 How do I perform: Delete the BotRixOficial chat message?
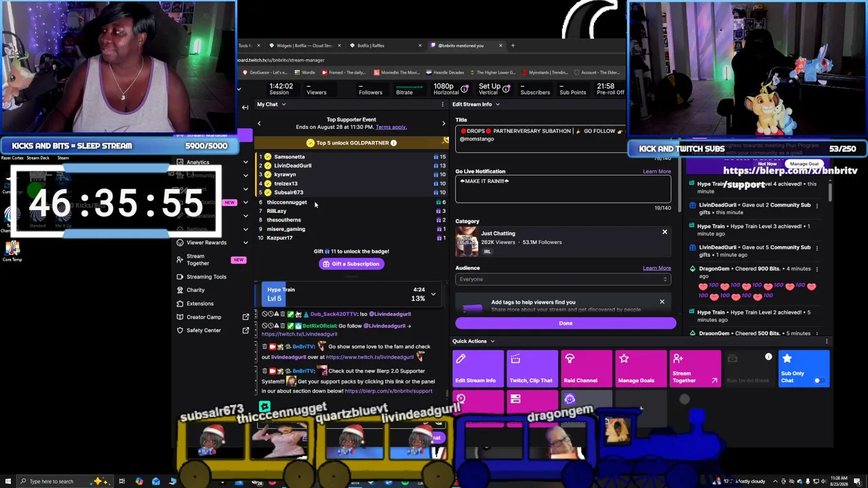click(282, 326)
